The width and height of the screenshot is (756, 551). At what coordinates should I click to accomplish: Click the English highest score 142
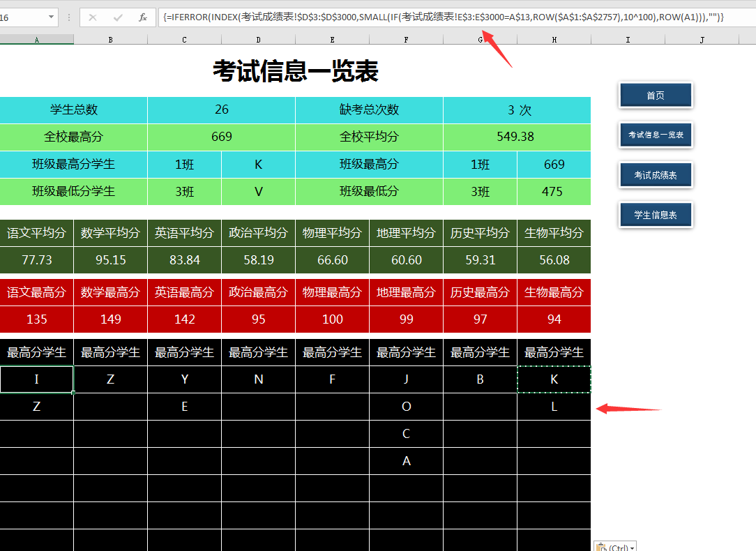point(185,319)
